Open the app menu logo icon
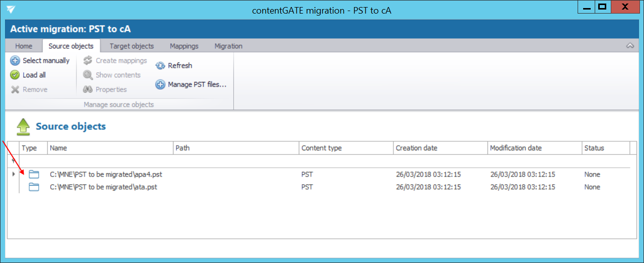The image size is (644, 263). click(x=11, y=10)
